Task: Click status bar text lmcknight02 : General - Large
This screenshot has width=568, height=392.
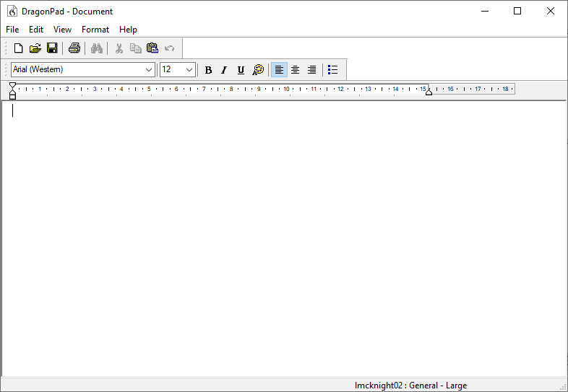Action: [410, 386]
